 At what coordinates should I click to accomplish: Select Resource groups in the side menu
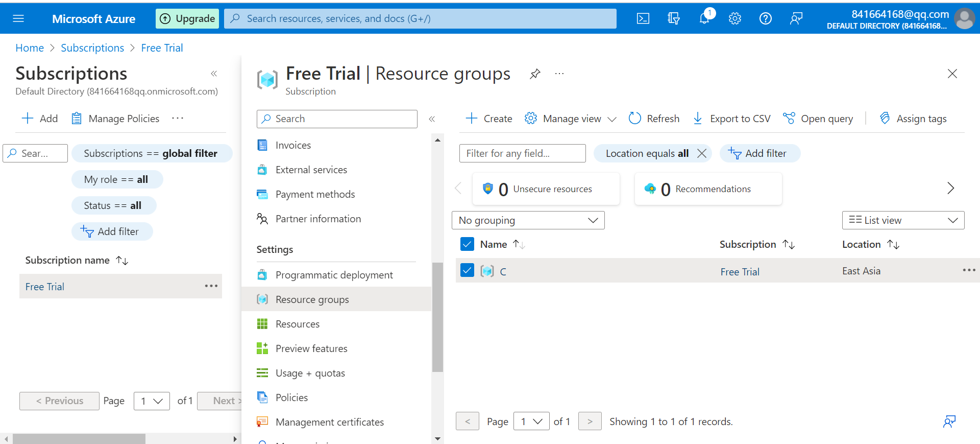336,299
